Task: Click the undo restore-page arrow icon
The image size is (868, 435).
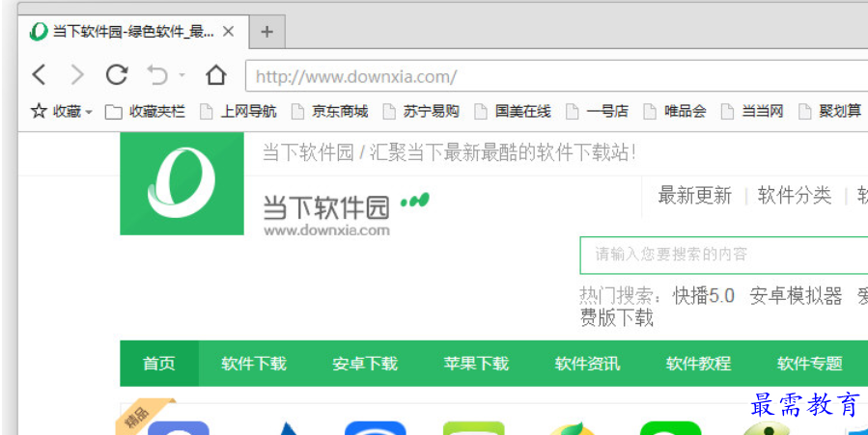Action: (x=157, y=74)
